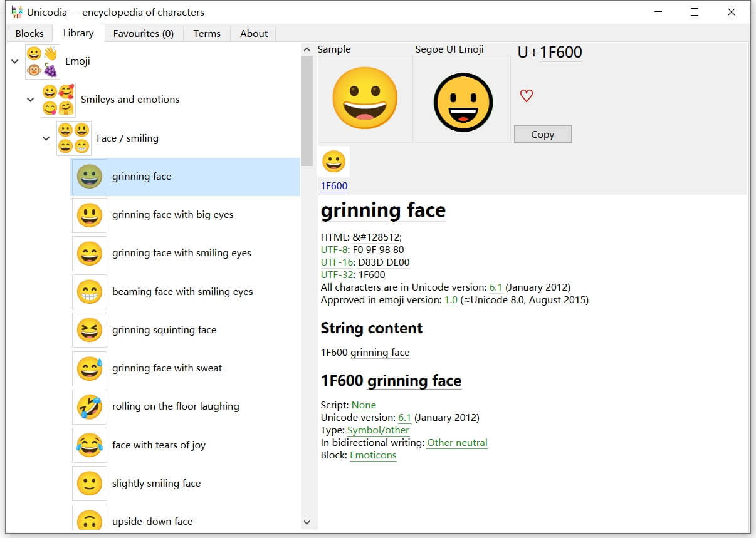This screenshot has width=756, height=538.
Task: Select the grinning face row label
Action: point(142,177)
